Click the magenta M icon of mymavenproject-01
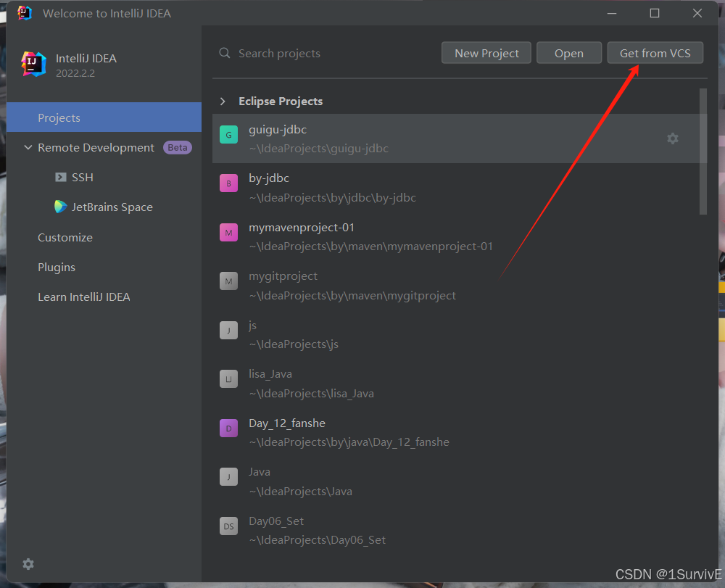The height and width of the screenshot is (588, 725). pyautogui.click(x=228, y=233)
